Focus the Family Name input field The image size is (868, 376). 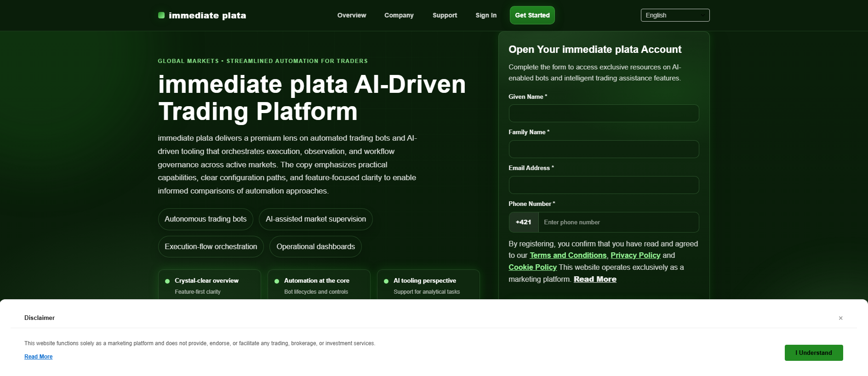(x=604, y=149)
